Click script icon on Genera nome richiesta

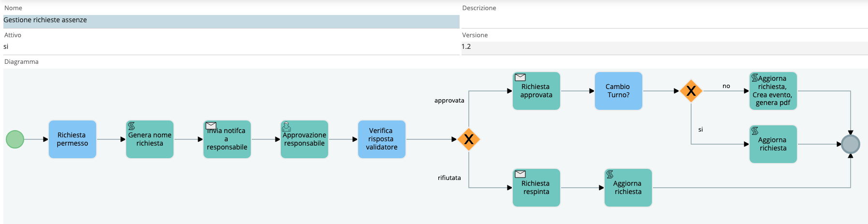131,126
